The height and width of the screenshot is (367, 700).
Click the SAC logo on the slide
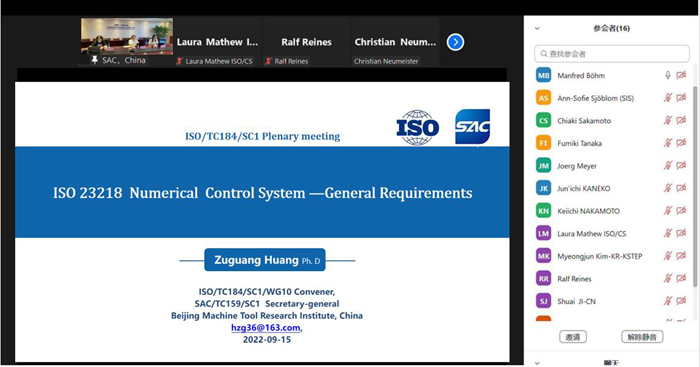472,127
